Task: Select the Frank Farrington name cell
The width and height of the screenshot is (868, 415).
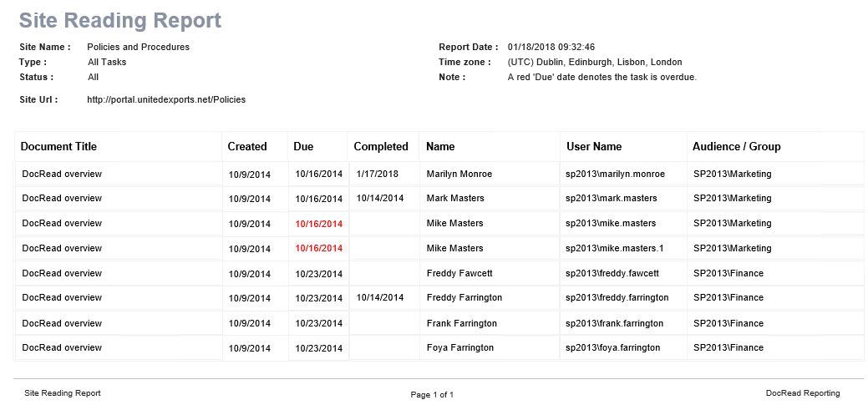Action: (461, 323)
